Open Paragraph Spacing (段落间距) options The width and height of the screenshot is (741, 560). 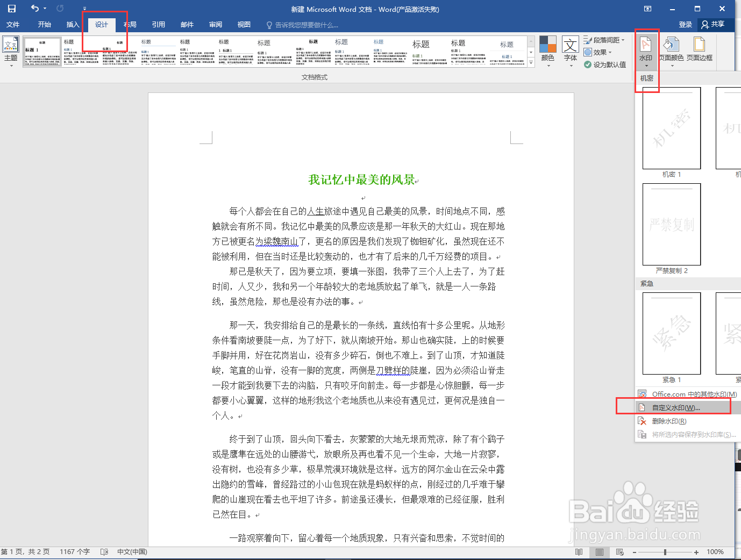[605, 39]
